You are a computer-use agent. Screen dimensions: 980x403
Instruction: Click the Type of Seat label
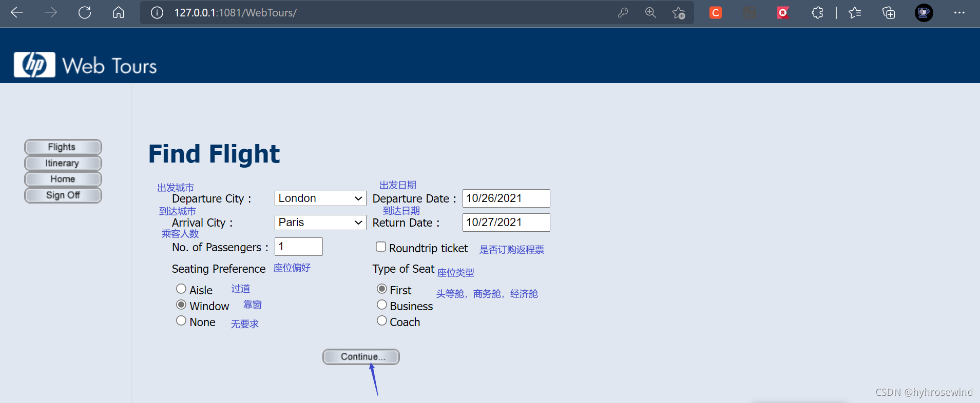point(403,269)
